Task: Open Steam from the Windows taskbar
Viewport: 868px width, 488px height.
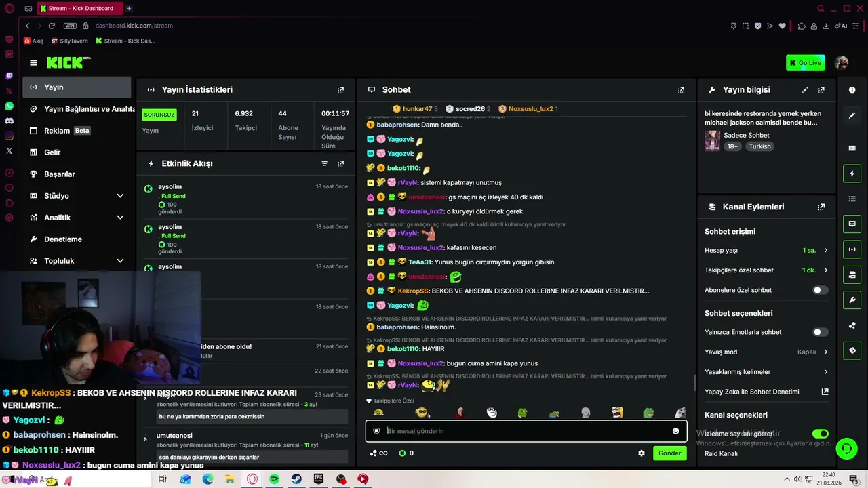Action: coord(296,479)
